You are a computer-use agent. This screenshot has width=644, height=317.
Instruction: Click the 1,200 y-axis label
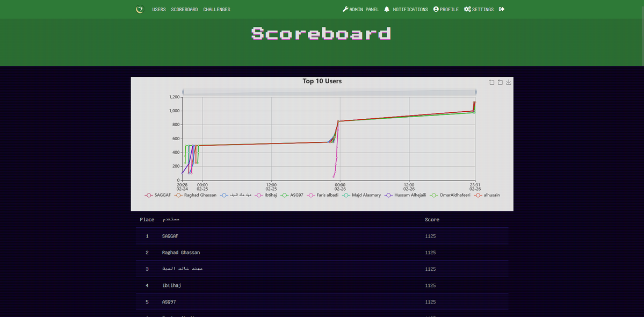(x=175, y=97)
